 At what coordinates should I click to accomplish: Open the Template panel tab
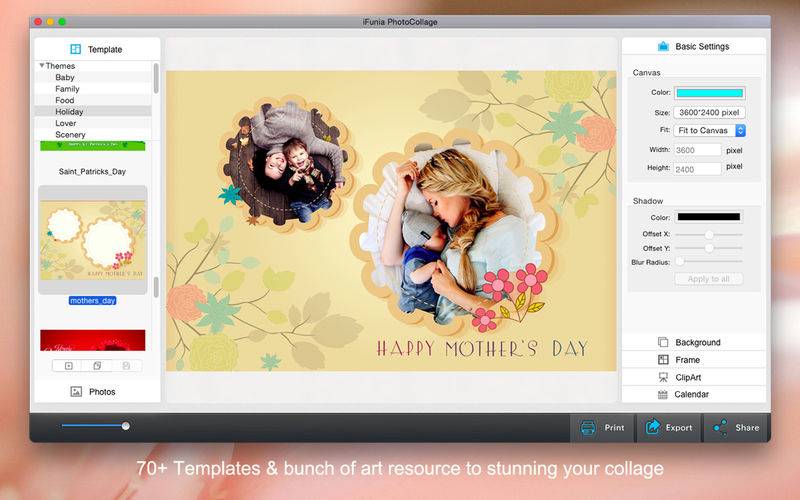[97, 49]
